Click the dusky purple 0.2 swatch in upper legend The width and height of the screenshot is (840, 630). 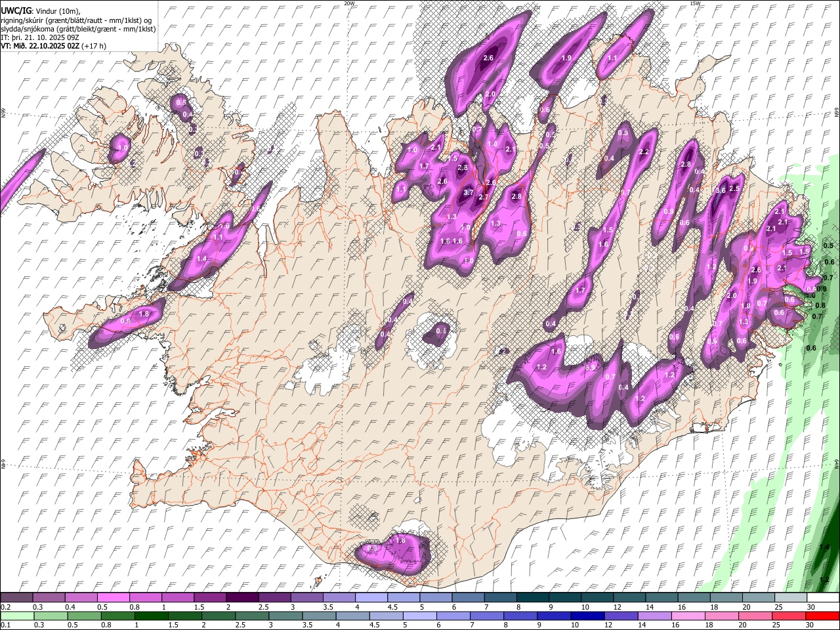click(x=16, y=598)
